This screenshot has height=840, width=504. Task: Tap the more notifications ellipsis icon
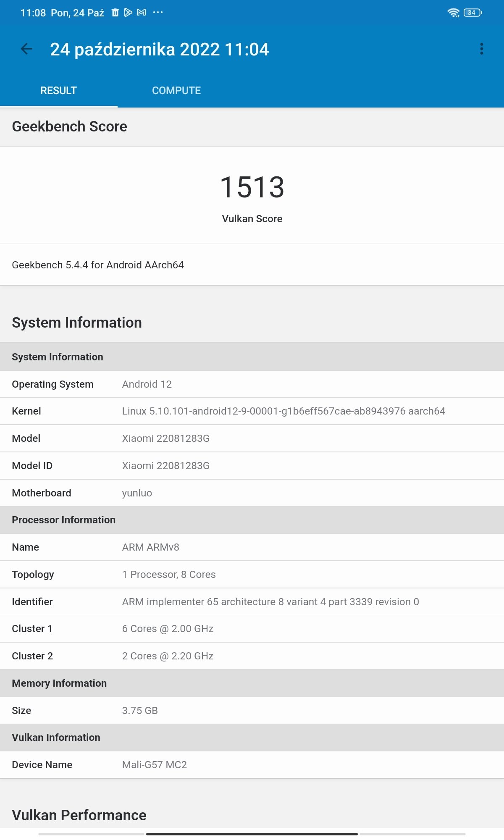(158, 13)
